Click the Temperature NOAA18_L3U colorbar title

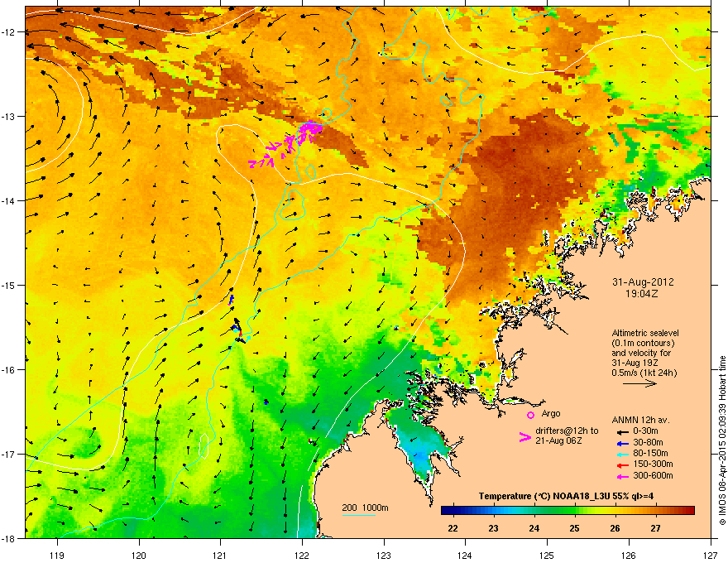566,496
